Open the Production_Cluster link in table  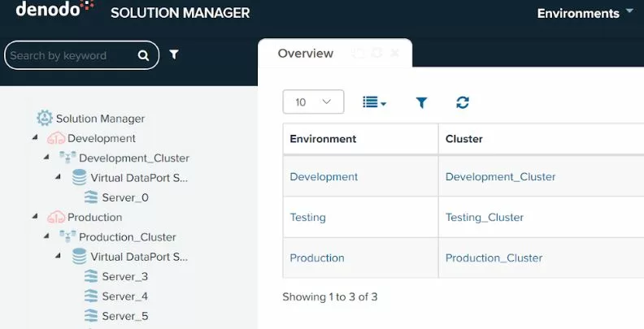[494, 258]
